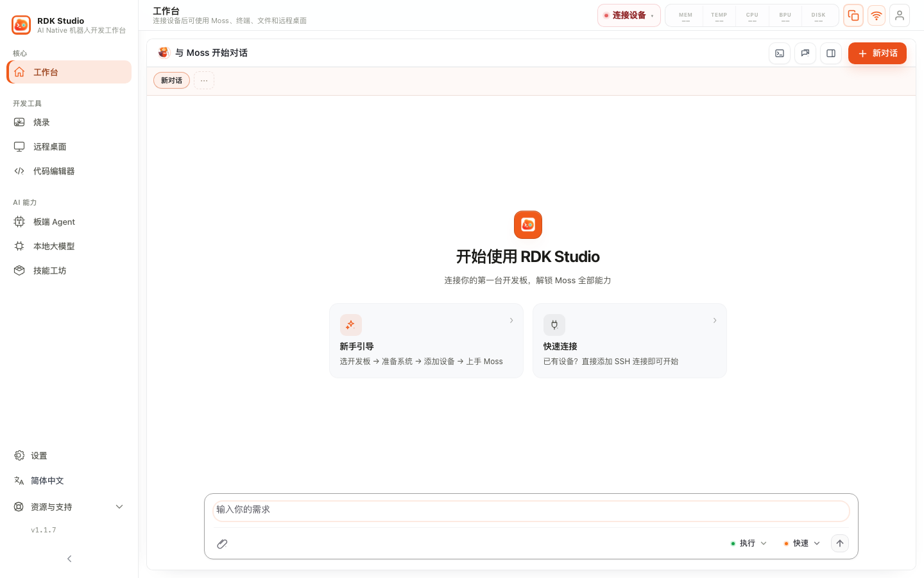
Task: Click the copy windows icon in the header
Action: [853, 15]
